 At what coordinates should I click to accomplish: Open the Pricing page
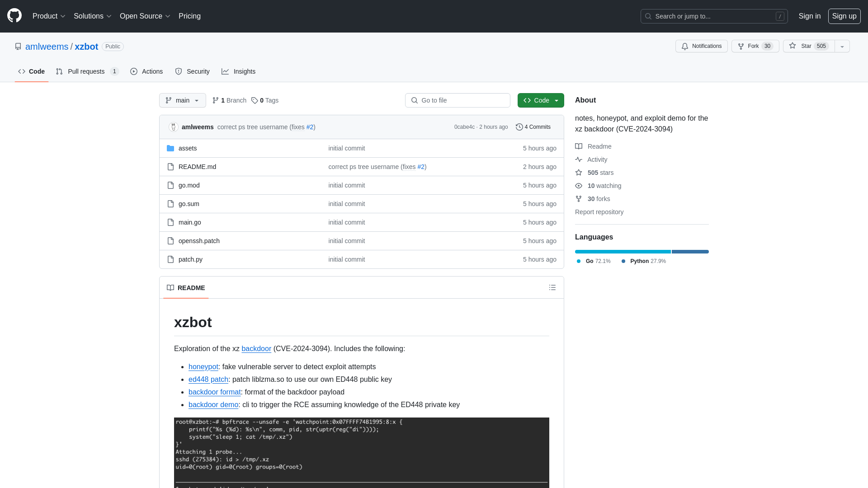(189, 16)
